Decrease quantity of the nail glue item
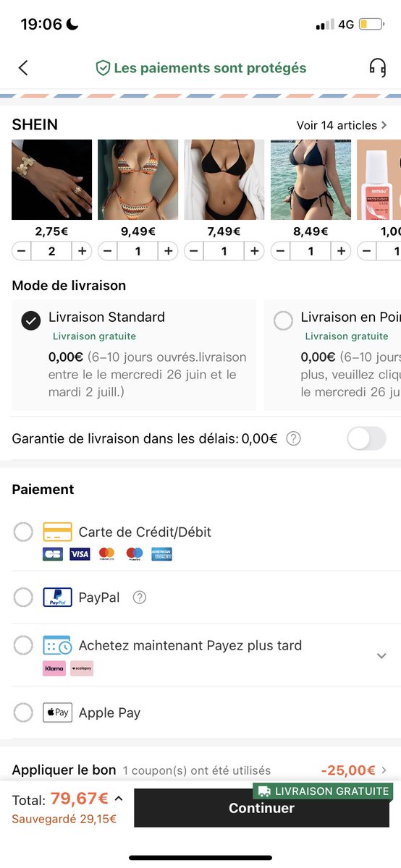 tap(366, 251)
